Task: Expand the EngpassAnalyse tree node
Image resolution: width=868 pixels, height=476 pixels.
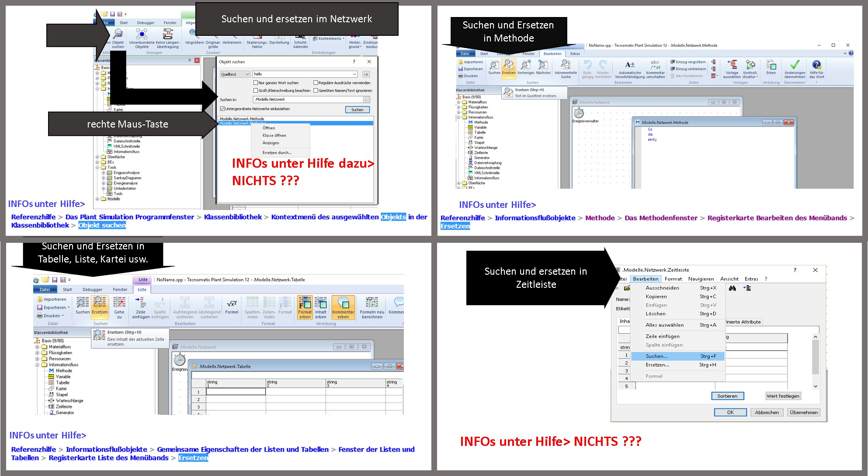Action: tap(104, 173)
